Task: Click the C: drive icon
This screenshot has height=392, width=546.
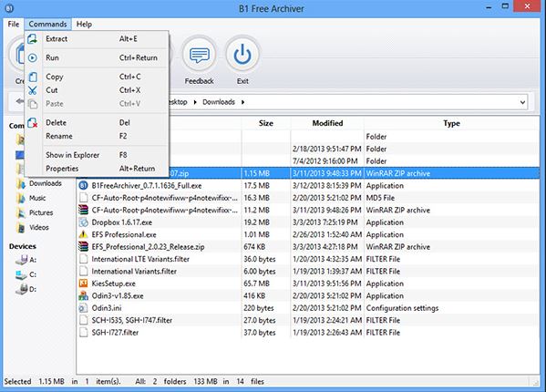Action: (21, 274)
